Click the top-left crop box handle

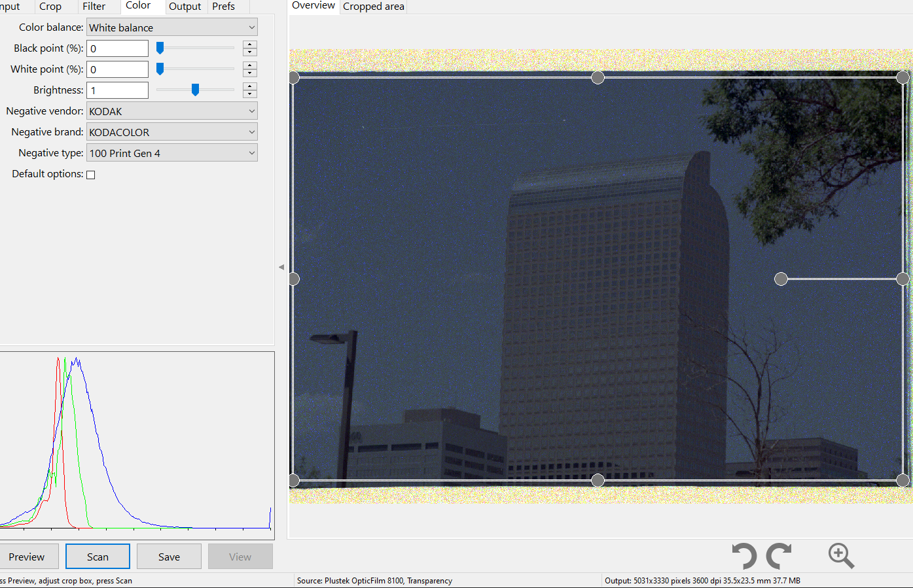(294, 78)
